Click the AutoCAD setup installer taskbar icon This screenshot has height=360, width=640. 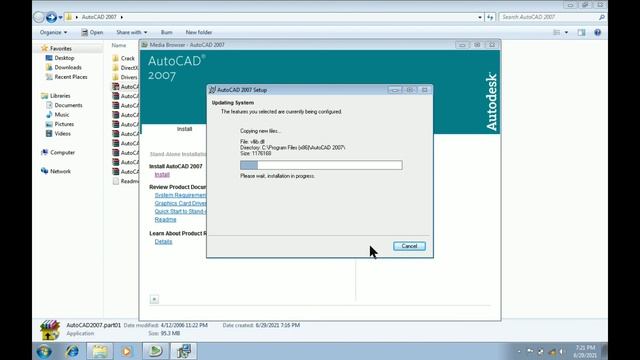pyautogui.click(x=183, y=351)
